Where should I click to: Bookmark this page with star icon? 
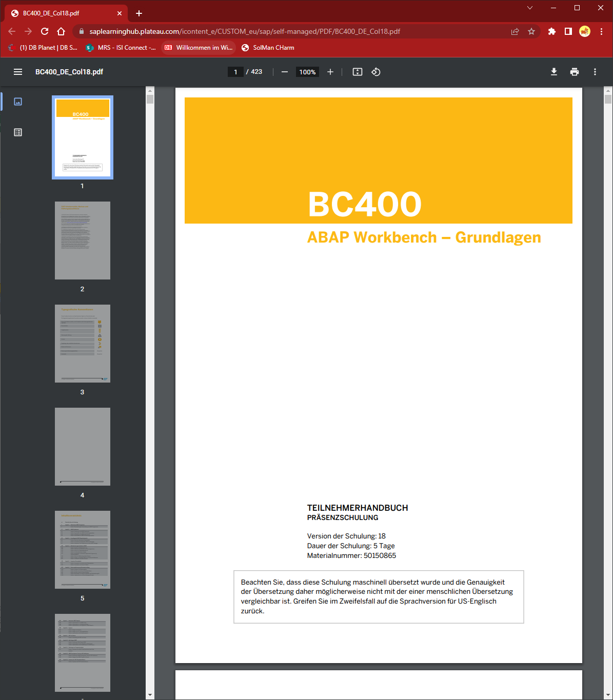click(x=531, y=31)
